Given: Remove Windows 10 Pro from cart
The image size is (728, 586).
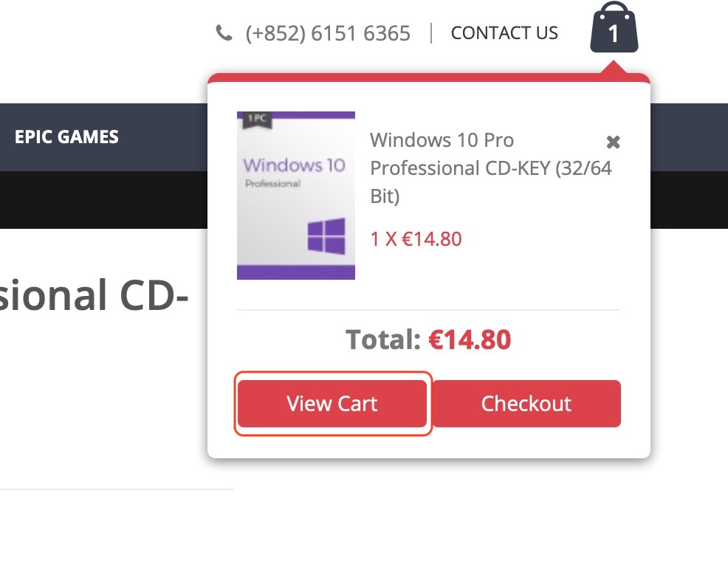Looking at the screenshot, I should point(613,142).
